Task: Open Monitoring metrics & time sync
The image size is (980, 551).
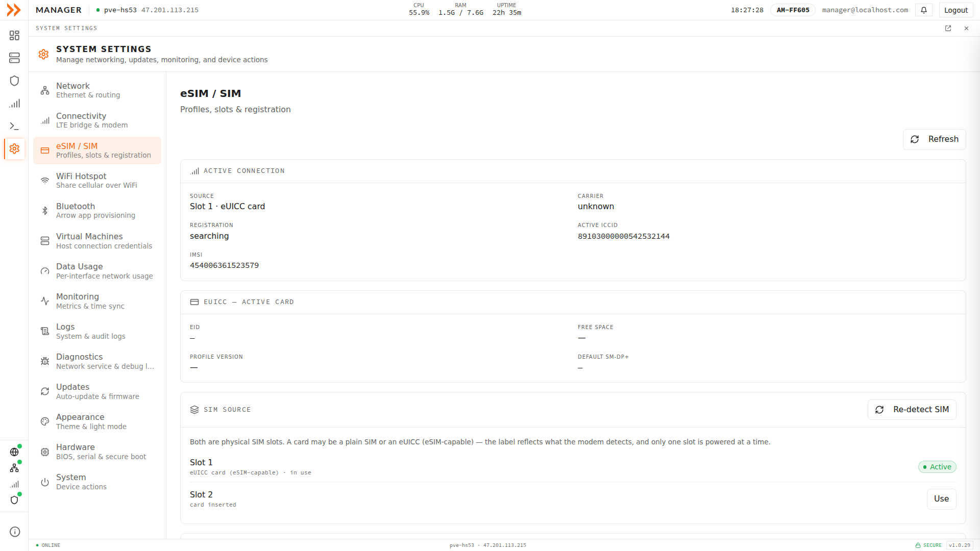Action: (x=97, y=301)
